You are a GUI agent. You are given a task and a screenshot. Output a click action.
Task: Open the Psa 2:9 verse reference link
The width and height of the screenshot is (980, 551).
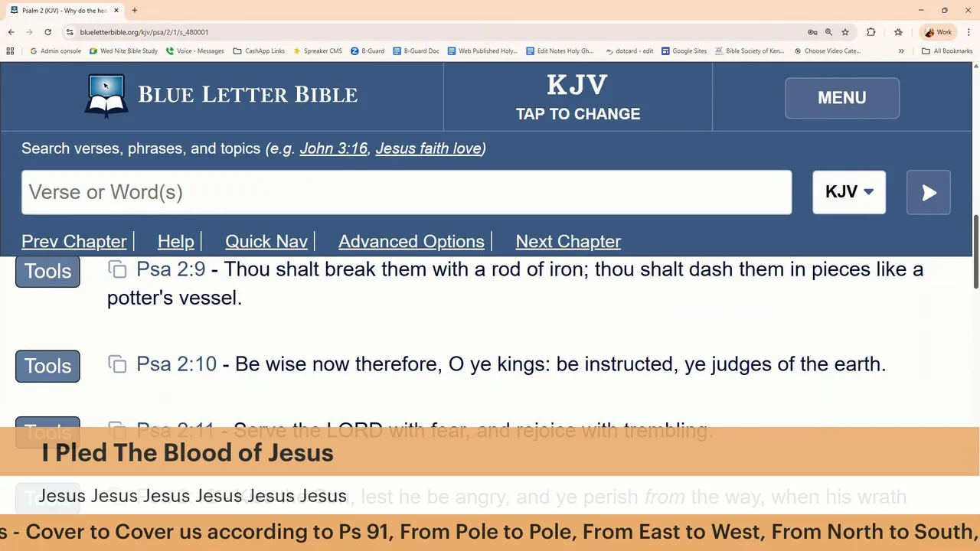tap(171, 269)
